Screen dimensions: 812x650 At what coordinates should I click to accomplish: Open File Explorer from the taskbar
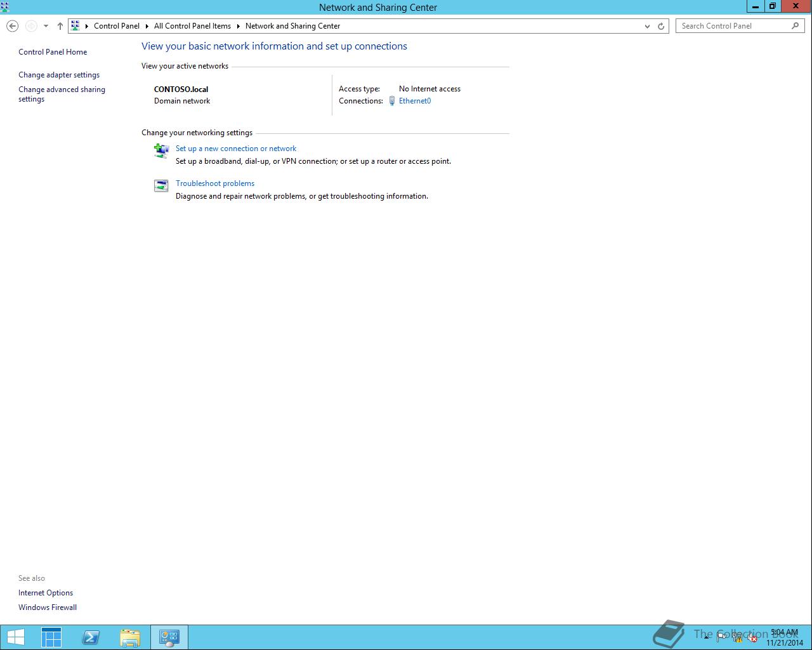130,637
